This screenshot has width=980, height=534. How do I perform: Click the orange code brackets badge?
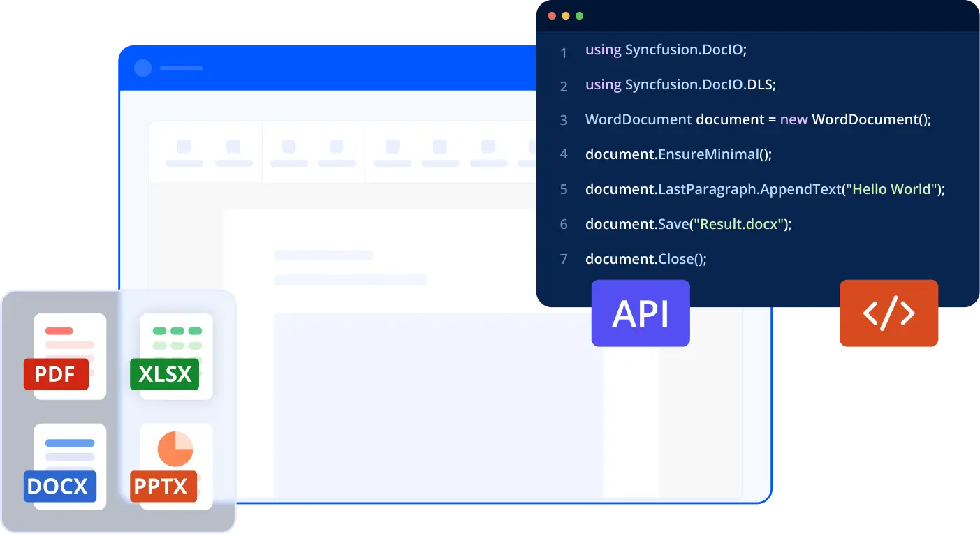(x=888, y=313)
